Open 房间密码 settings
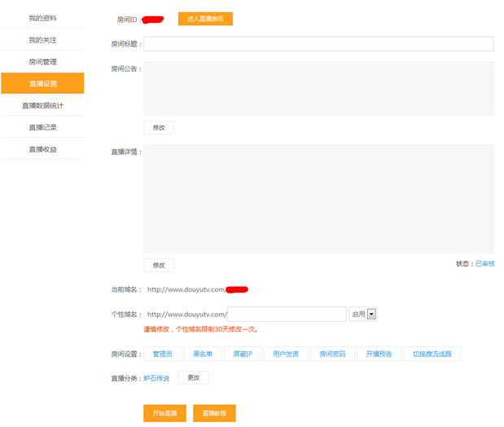This screenshot has width=504, height=427. [332, 354]
